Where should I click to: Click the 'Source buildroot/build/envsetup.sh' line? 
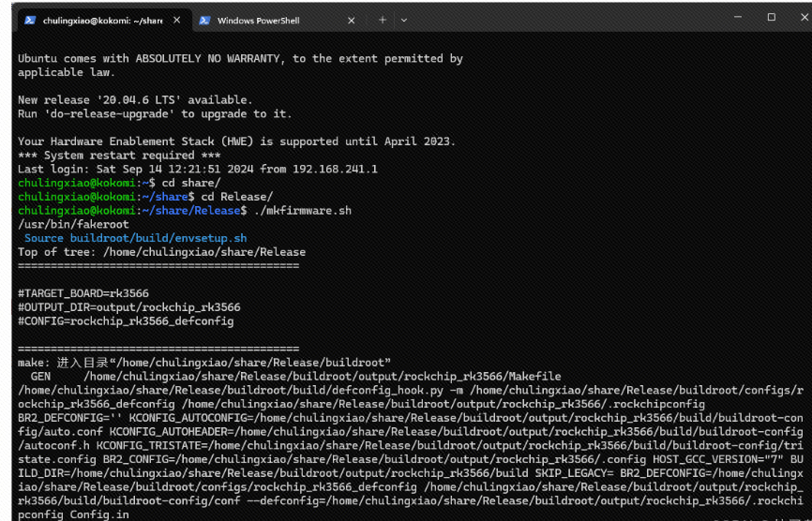[136, 238]
